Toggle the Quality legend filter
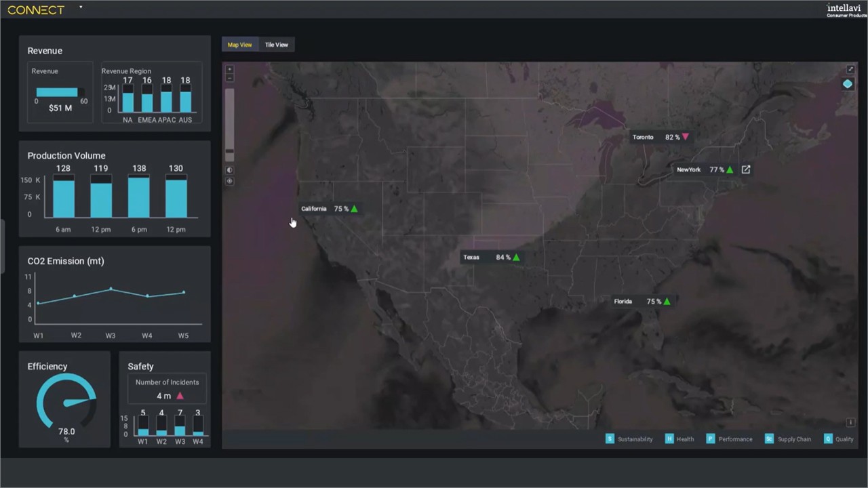This screenshot has height=488, width=868. pos(828,439)
